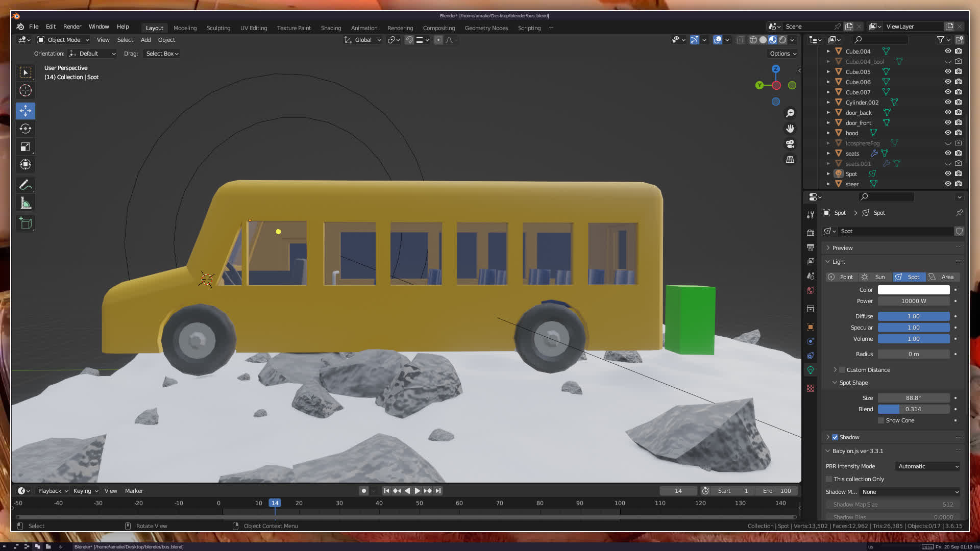Expand the Preview panel
The width and height of the screenshot is (980, 551).
pos(842,248)
